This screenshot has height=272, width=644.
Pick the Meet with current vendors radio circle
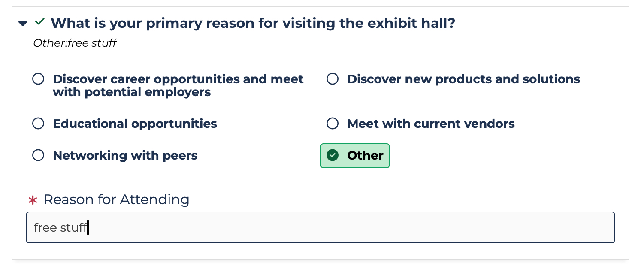click(x=333, y=124)
